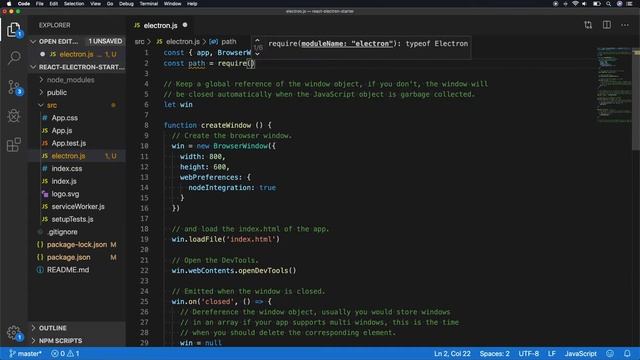Click the src breadcrumb segment

point(140,41)
